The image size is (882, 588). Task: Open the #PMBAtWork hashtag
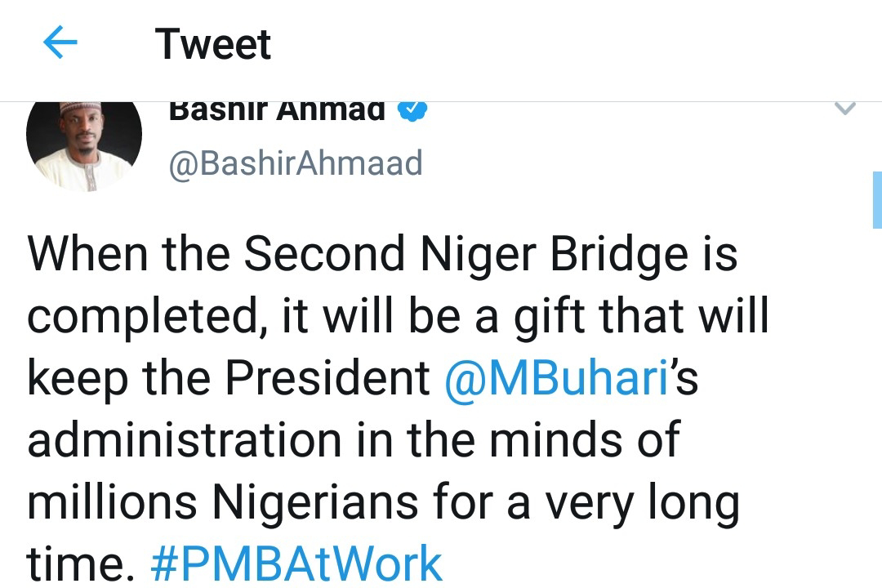(296, 563)
